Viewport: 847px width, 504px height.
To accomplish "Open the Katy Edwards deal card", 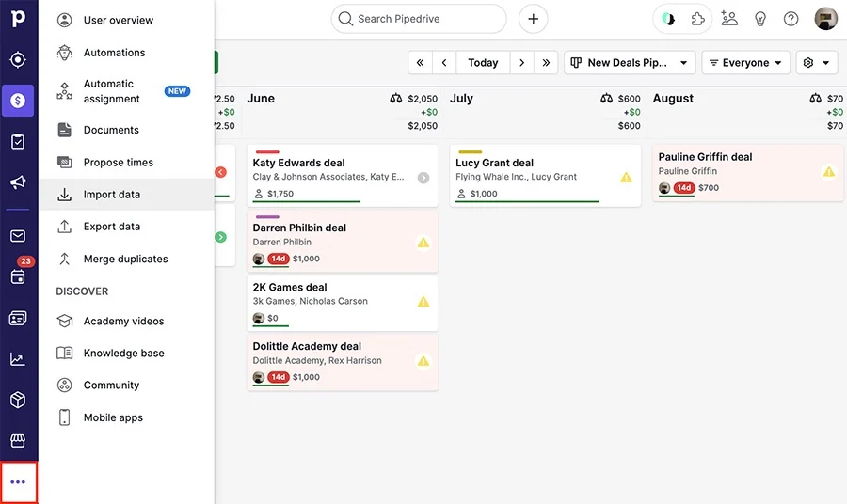I will [343, 176].
